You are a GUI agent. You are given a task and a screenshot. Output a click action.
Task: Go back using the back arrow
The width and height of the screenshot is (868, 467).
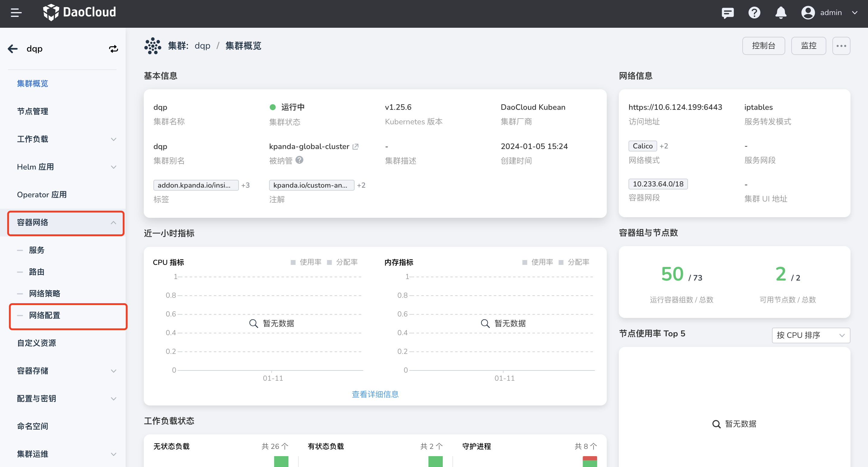[x=12, y=49]
